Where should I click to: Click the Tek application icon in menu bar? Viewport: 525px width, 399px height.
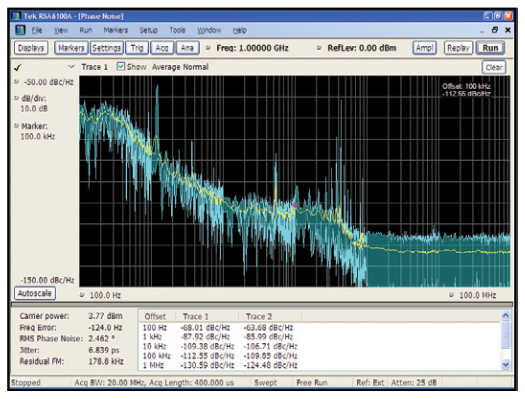pos(20,30)
